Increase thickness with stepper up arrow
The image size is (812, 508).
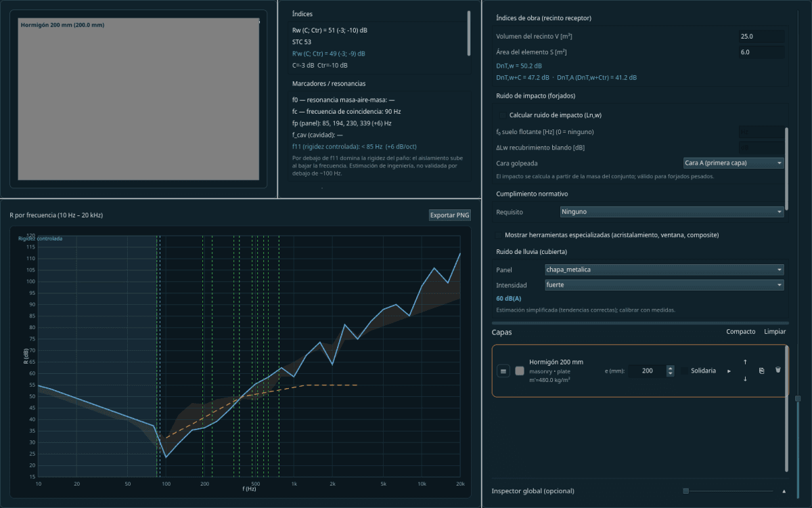click(x=670, y=368)
